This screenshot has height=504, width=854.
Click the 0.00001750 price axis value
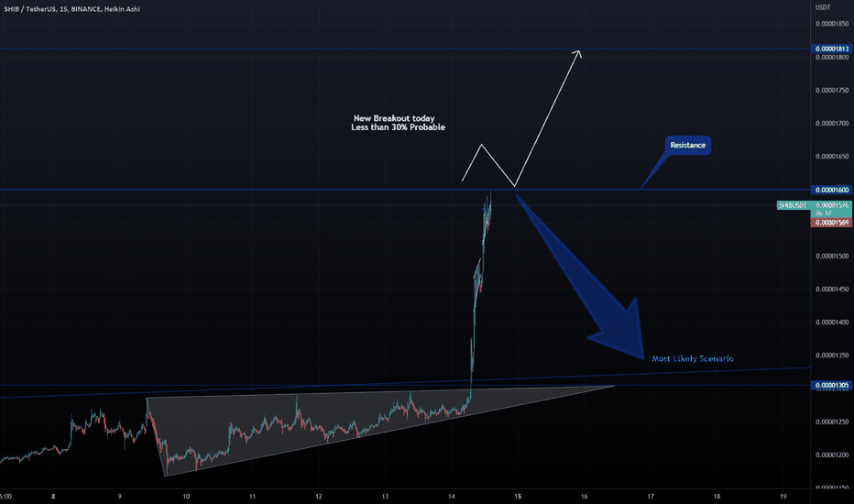832,91
